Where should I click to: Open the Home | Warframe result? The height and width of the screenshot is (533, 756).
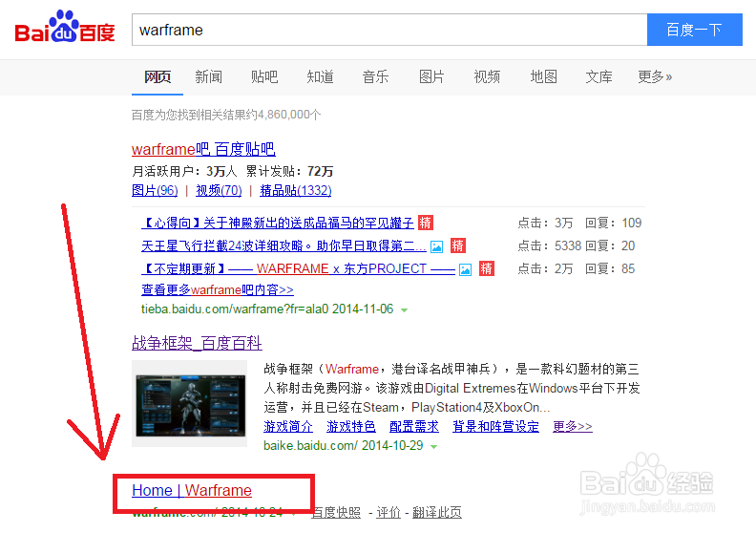coord(192,491)
